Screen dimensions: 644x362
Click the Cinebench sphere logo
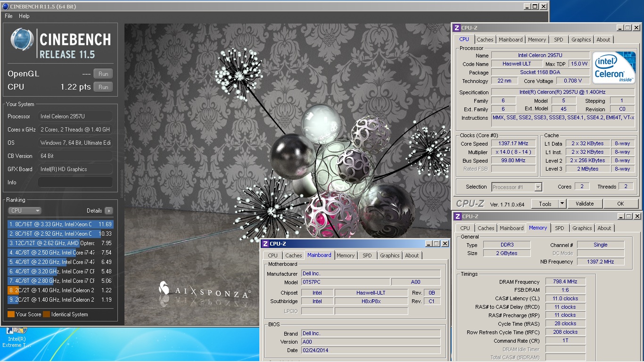tap(22, 40)
